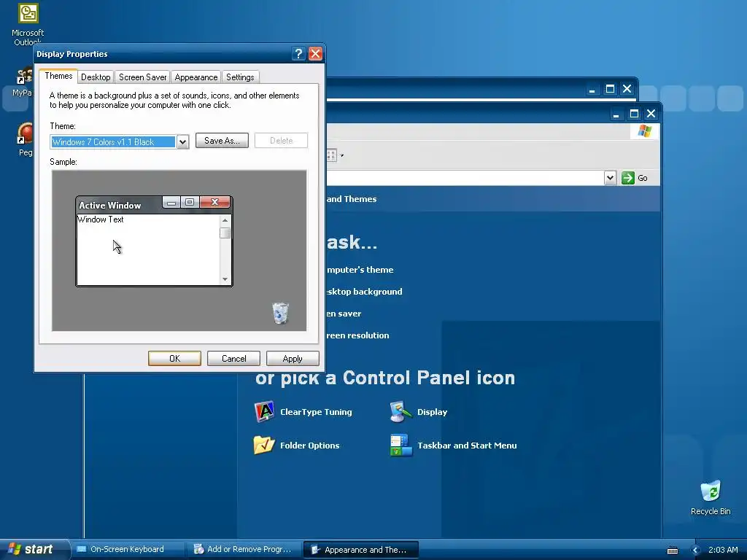Click the Windows flag logo in Control Panel window
747x560 pixels.
click(x=645, y=131)
